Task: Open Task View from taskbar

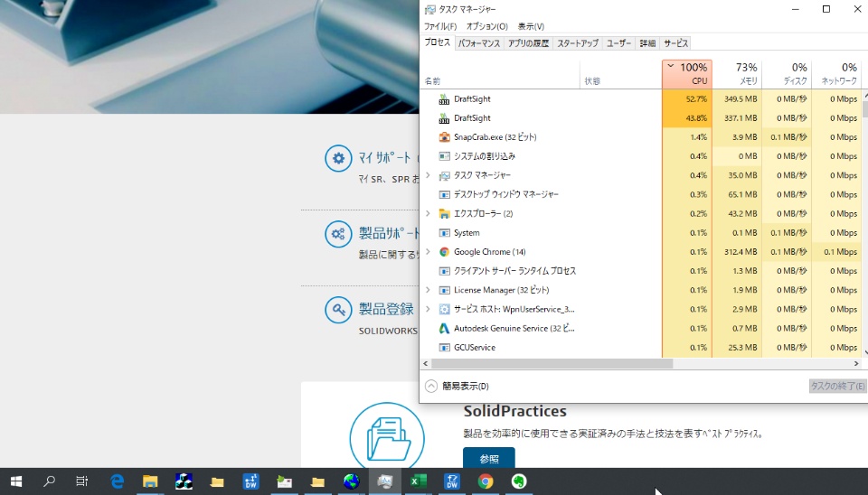Action: (x=82, y=481)
